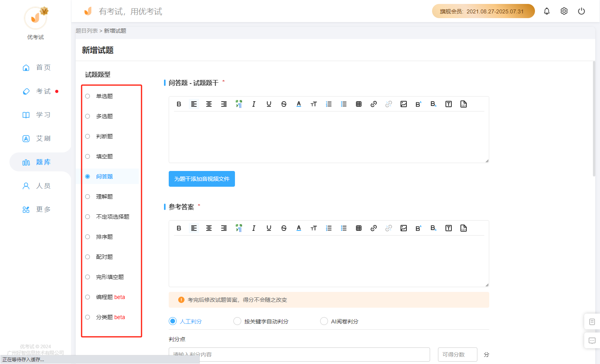Screen dimensions: 600x364
Task: Click the 判分点 content input field
Action: 299,355
